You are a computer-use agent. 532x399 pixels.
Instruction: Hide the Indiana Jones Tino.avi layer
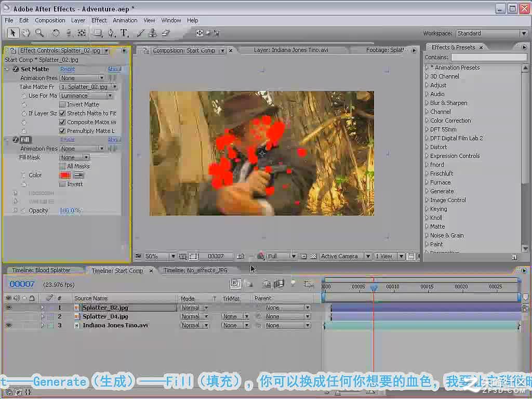coord(8,325)
